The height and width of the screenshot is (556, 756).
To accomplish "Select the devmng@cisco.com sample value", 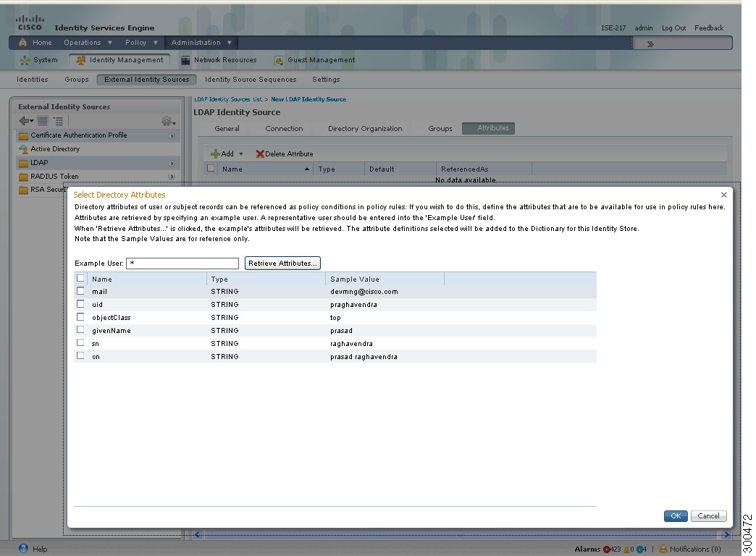I will (364, 291).
